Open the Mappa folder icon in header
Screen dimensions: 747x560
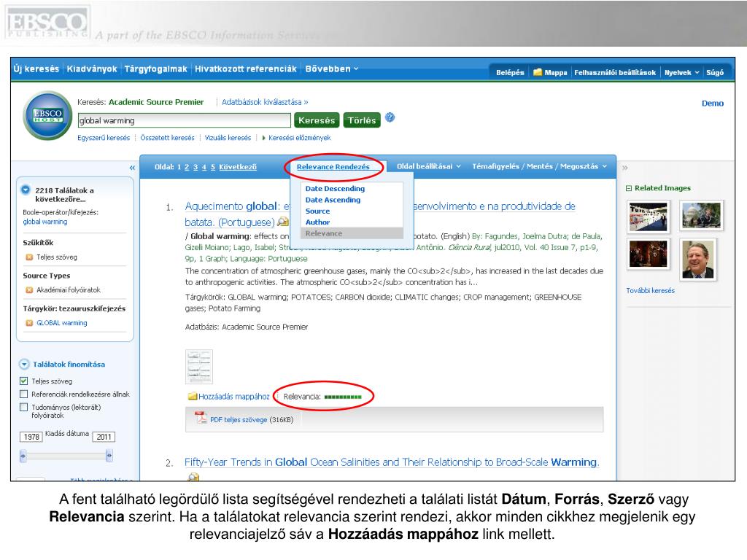[x=538, y=72]
